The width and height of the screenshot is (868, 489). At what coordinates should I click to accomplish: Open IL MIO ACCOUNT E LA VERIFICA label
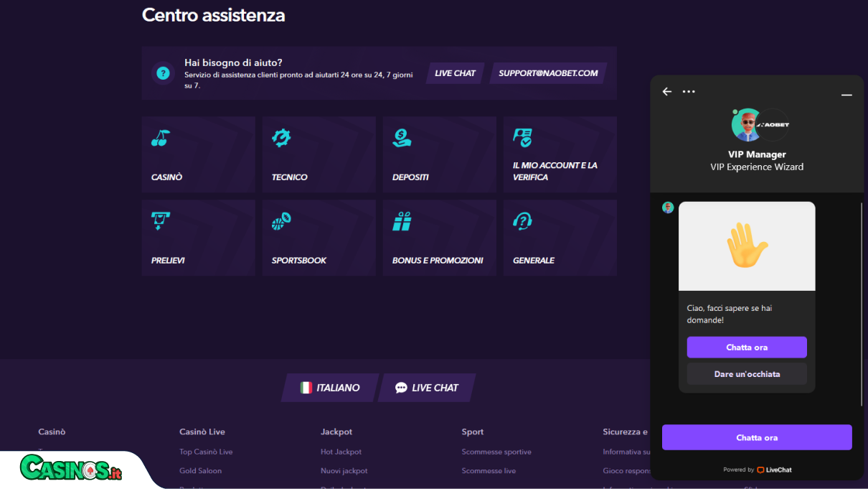(555, 172)
